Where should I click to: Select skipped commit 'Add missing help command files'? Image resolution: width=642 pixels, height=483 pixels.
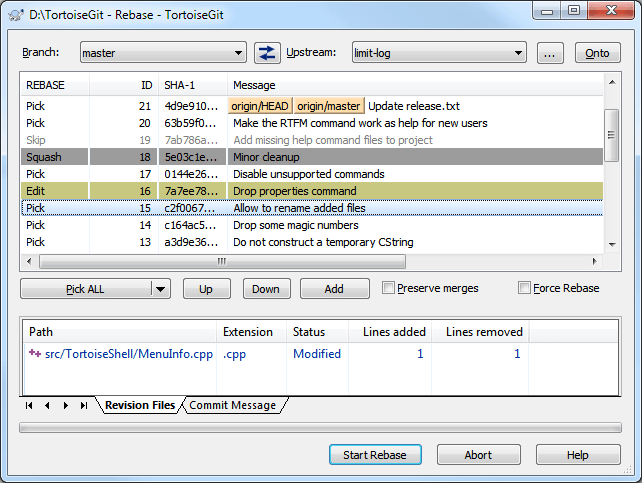pyautogui.click(x=312, y=140)
